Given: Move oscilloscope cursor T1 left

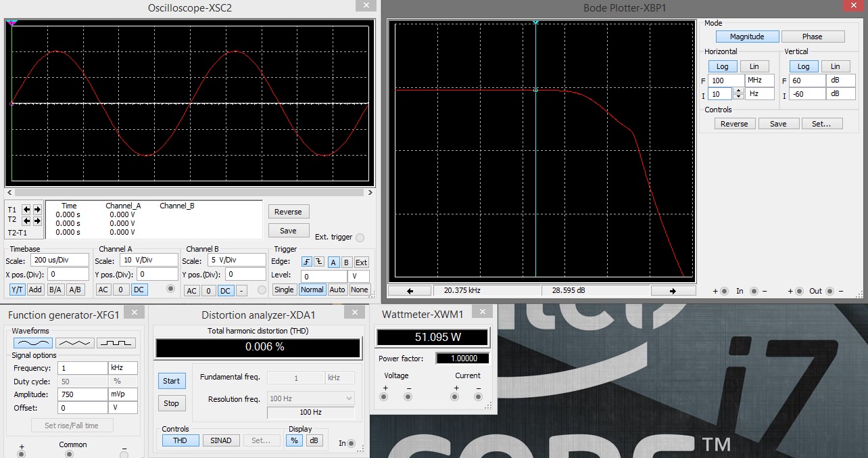Looking at the screenshot, I should point(26,210).
